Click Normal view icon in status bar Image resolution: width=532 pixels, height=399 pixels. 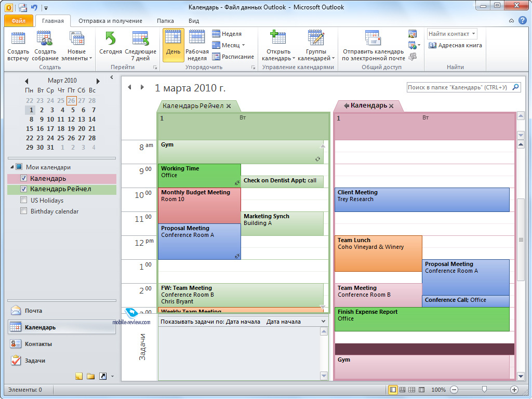click(x=393, y=390)
